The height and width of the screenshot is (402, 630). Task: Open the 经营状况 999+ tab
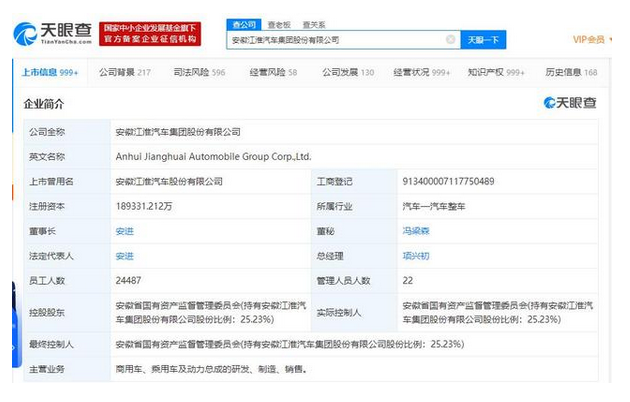(x=422, y=73)
